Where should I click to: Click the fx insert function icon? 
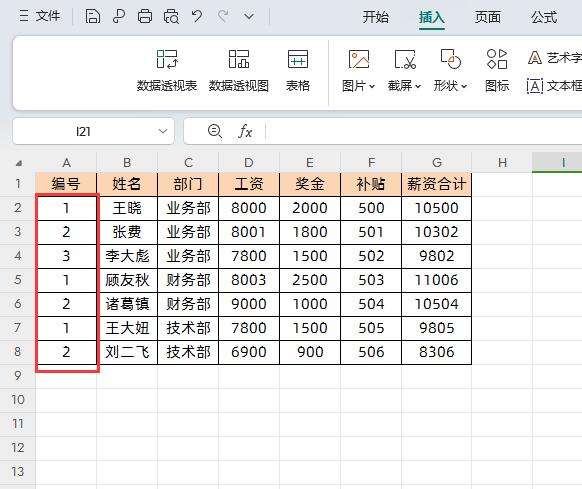click(x=245, y=131)
